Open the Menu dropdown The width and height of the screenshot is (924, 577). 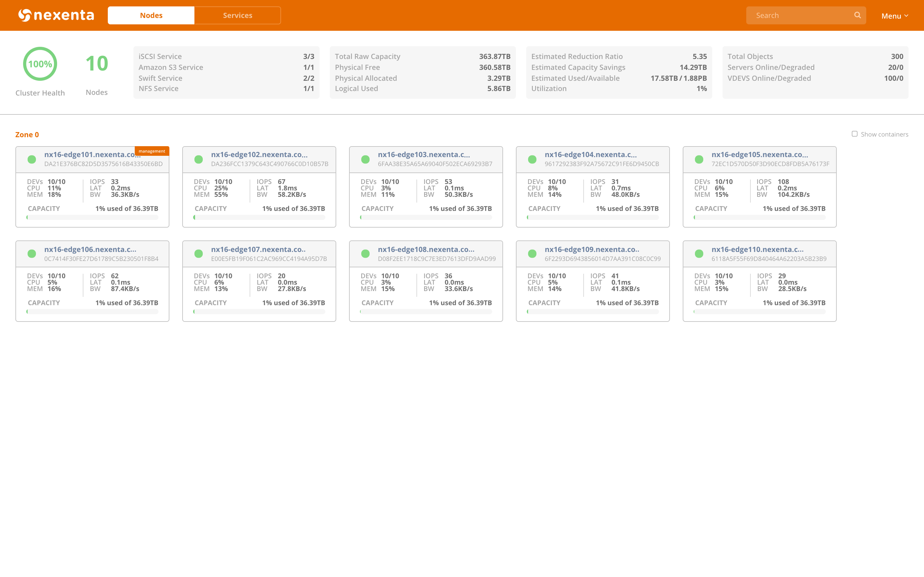coord(894,16)
